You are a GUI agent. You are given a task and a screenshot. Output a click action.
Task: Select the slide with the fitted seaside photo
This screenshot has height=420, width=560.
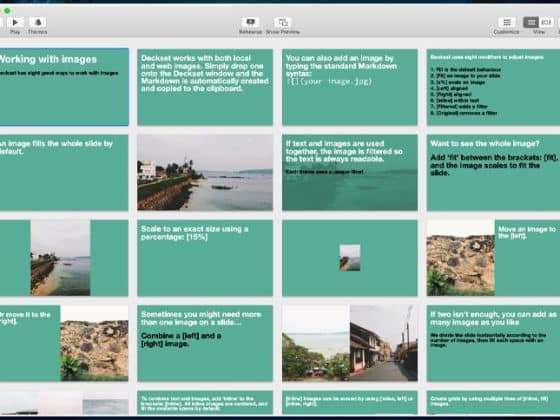[x=64, y=258]
